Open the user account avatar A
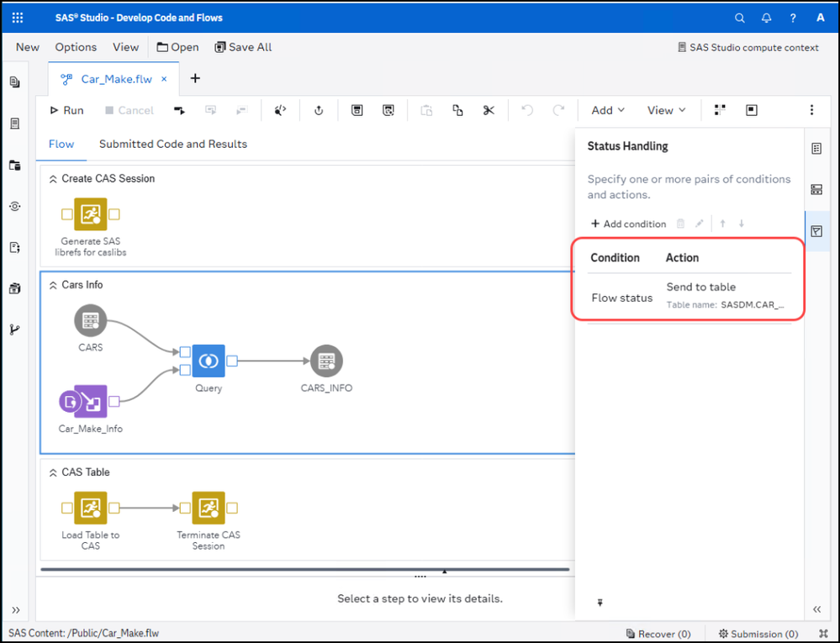 point(820,18)
